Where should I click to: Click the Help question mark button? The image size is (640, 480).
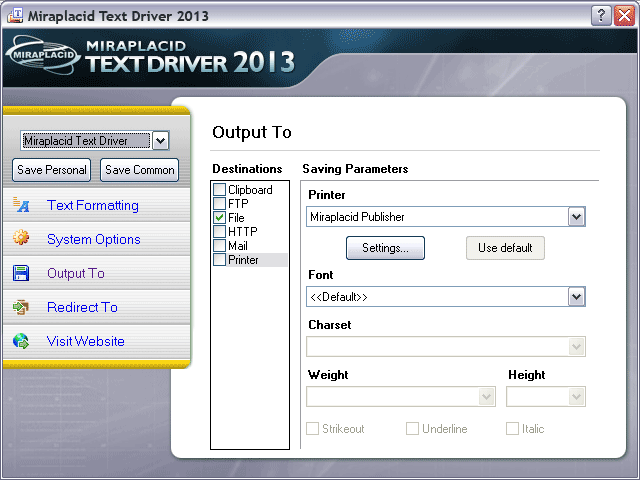click(x=601, y=16)
